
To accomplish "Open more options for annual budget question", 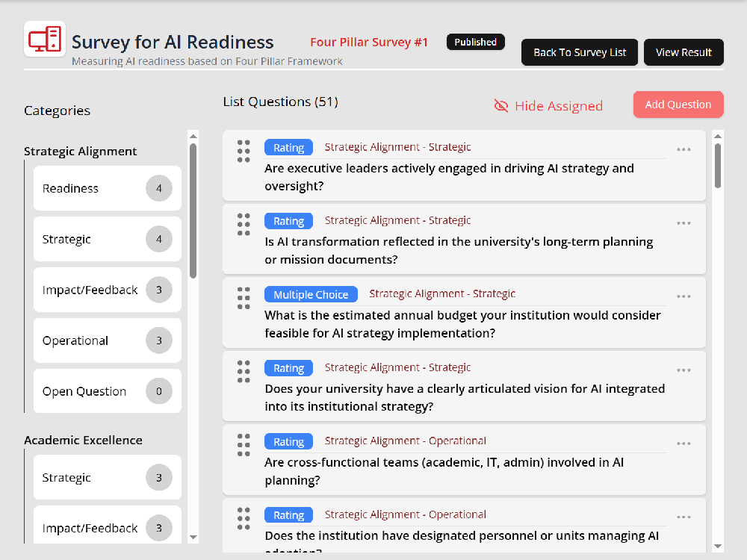I will pyautogui.click(x=684, y=296).
